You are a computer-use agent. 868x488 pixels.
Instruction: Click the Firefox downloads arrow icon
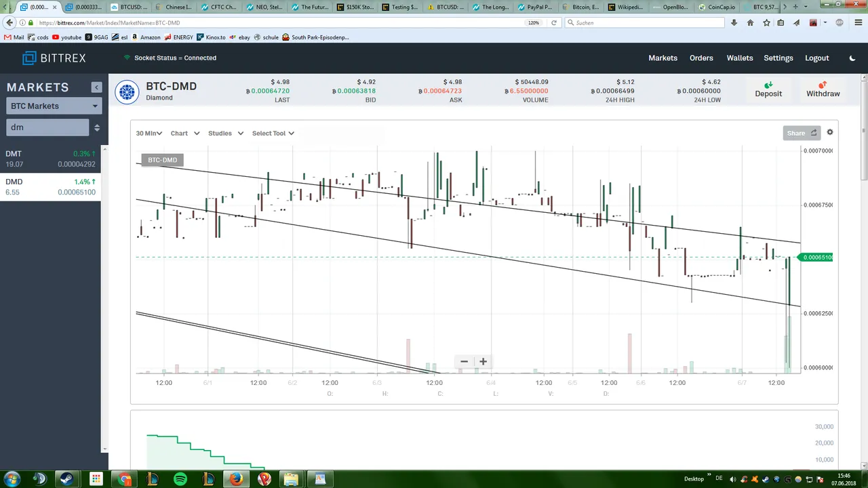[x=734, y=22]
